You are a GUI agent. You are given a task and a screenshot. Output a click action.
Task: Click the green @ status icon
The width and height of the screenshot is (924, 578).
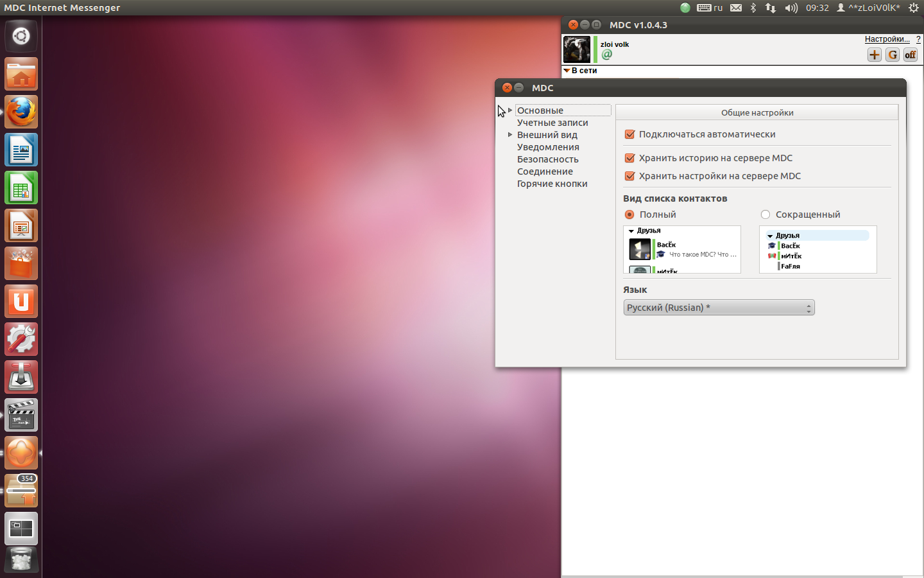(607, 55)
